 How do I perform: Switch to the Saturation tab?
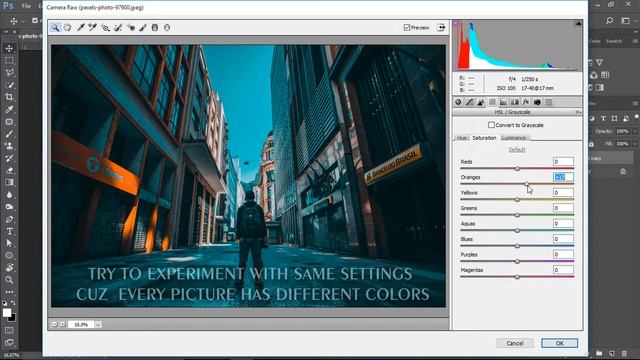coord(484,138)
